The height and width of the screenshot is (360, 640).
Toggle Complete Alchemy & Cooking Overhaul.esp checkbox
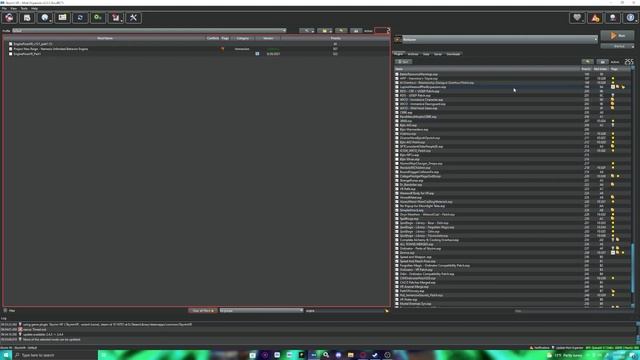pos(397,240)
